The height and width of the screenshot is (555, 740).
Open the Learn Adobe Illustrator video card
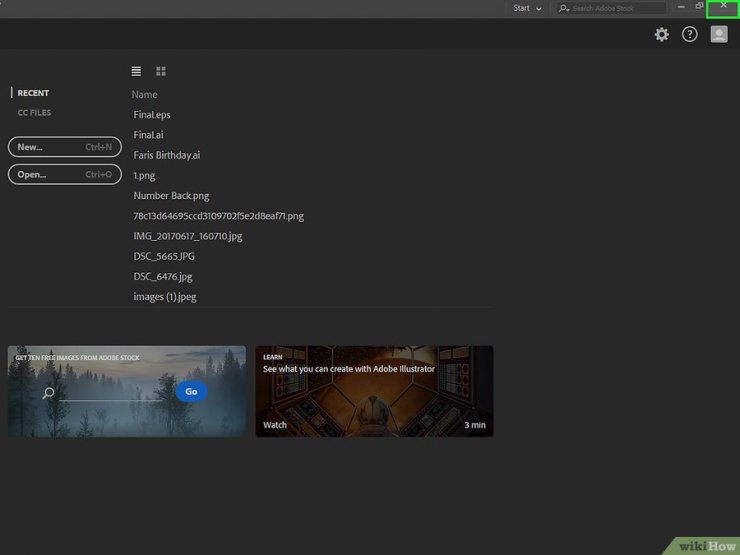[374, 391]
